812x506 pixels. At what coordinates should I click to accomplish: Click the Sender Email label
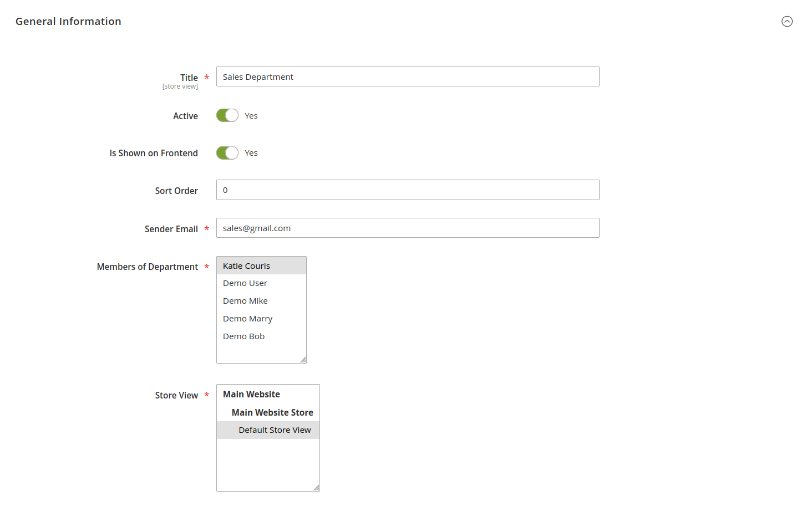click(171, 229)
